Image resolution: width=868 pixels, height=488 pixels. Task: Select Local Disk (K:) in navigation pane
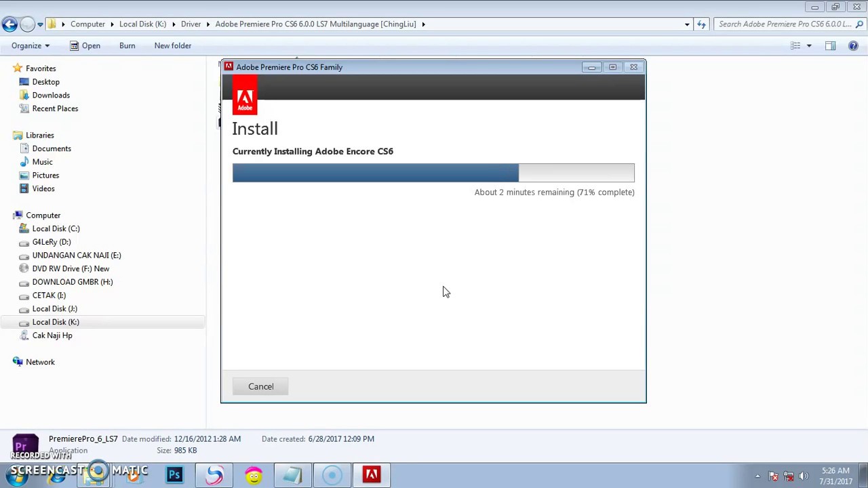56,322
